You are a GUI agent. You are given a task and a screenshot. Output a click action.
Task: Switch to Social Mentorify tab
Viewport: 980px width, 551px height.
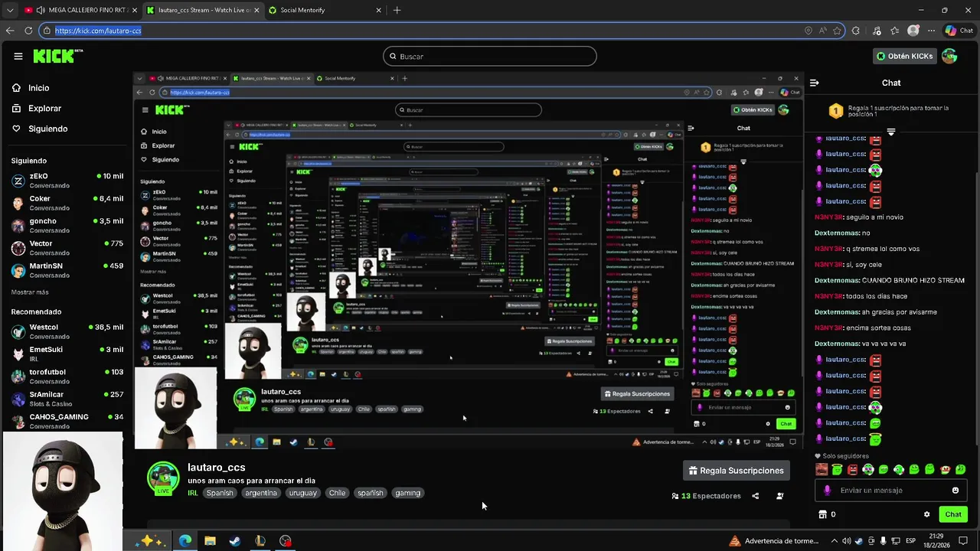tap(325, 10)
